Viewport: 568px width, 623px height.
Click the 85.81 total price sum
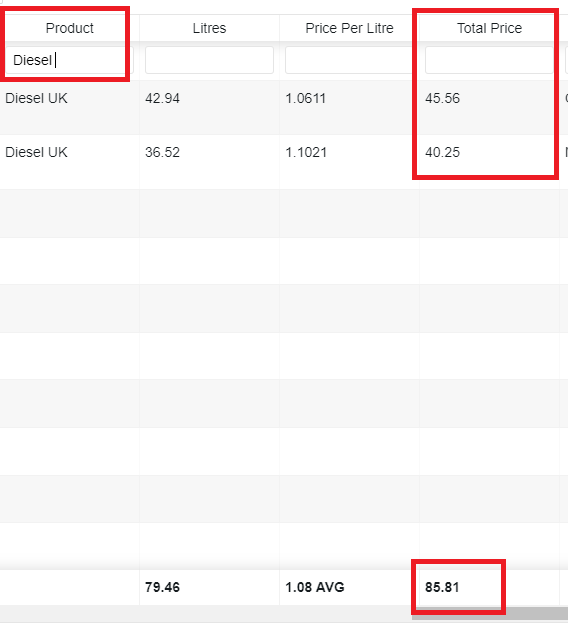442,587
